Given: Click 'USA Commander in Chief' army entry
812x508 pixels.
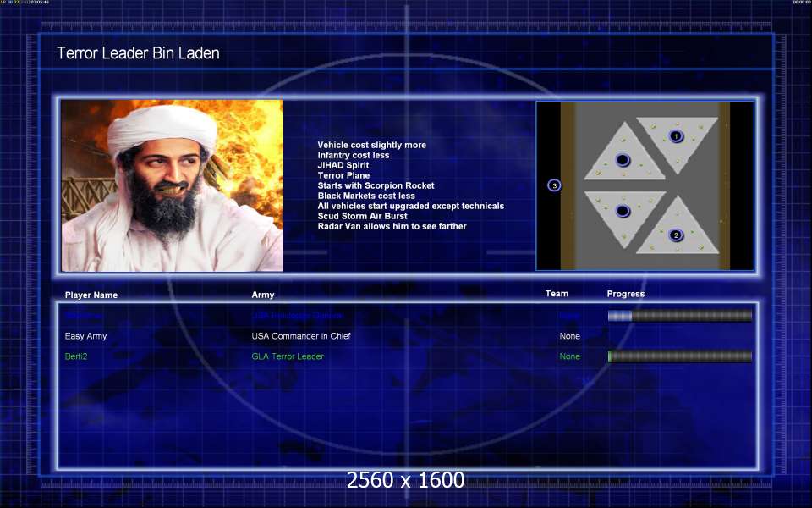Looking at the screenshot, I should click(x=301, y=336).
